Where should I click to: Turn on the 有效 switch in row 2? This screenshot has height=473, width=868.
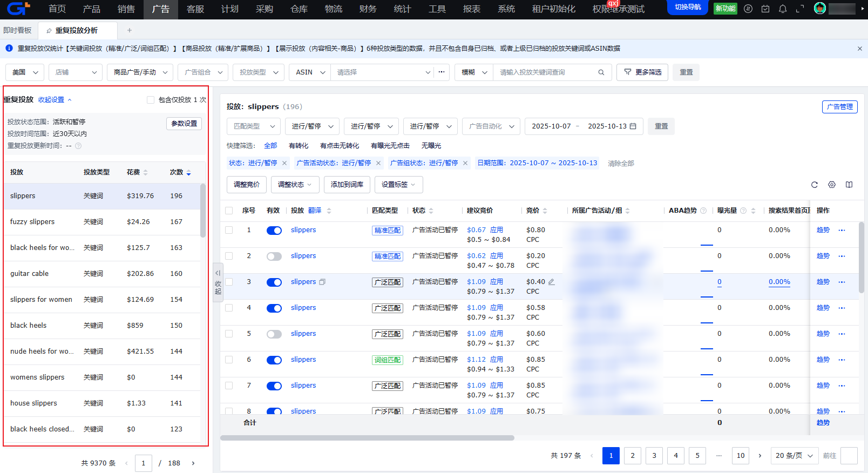point(274,256)
